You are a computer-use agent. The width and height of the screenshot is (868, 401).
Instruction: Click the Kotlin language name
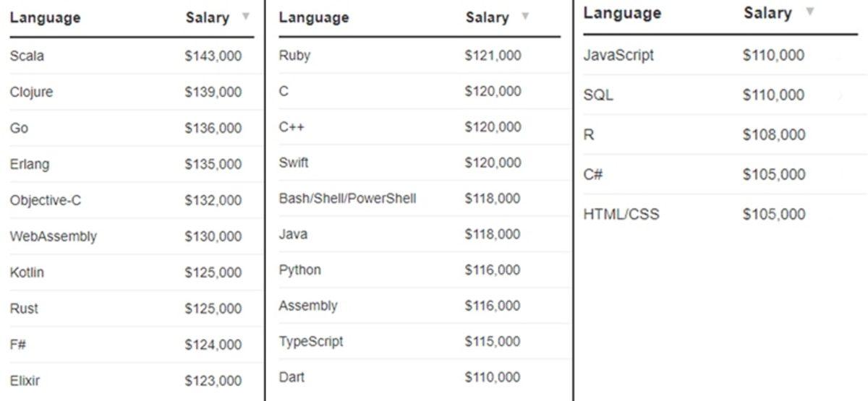coord(27,273)
